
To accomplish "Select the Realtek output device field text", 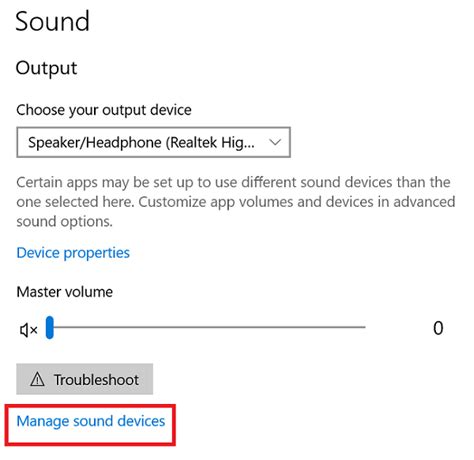I will pyautogui.click(x=141, y=143).
